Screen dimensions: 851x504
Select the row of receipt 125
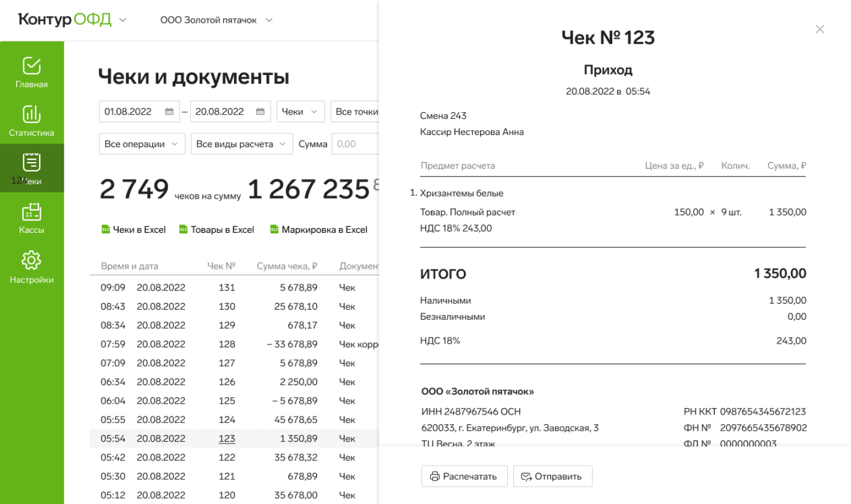point(235,401)
